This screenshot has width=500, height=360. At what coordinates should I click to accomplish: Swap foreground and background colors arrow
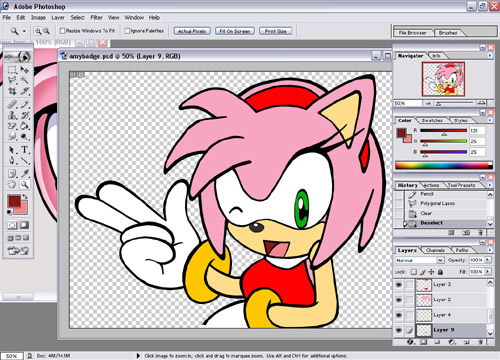click(x=25, y=197)
